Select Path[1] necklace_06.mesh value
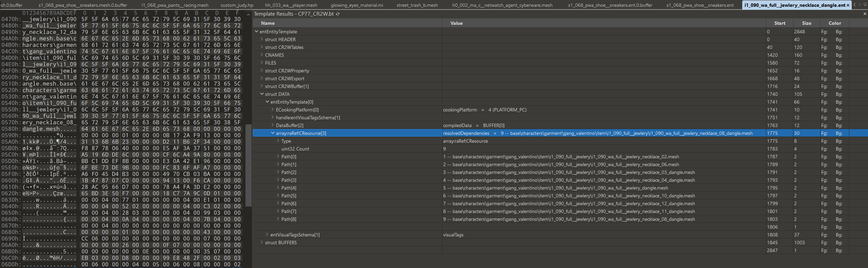Screen dimensions: 868x268 (x=561, y=164)
